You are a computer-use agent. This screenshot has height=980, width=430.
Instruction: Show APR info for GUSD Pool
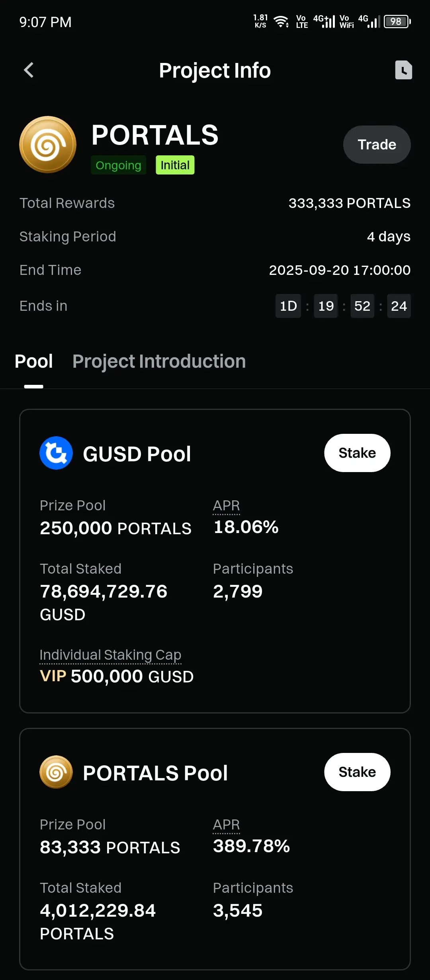pos(226,506)
